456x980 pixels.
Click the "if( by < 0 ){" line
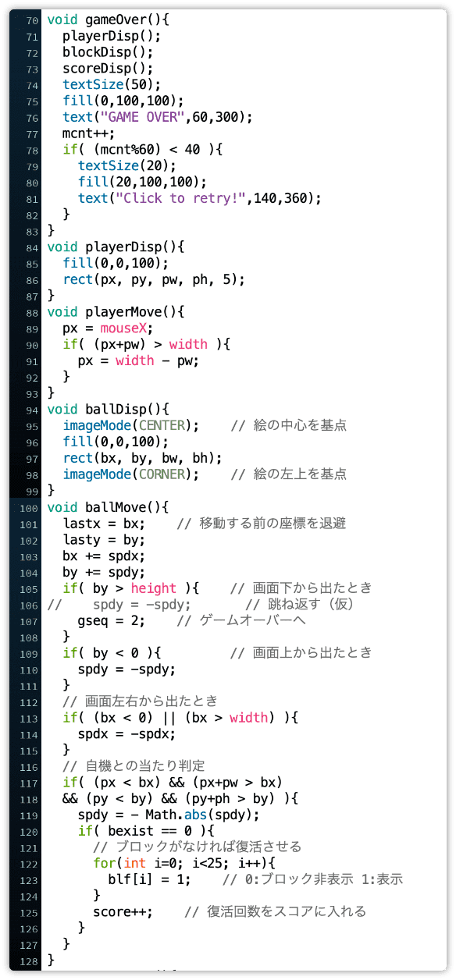pos(112,652)
